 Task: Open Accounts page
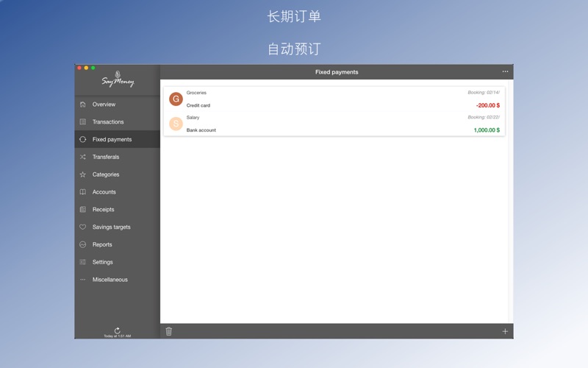[x=118, y=192]
